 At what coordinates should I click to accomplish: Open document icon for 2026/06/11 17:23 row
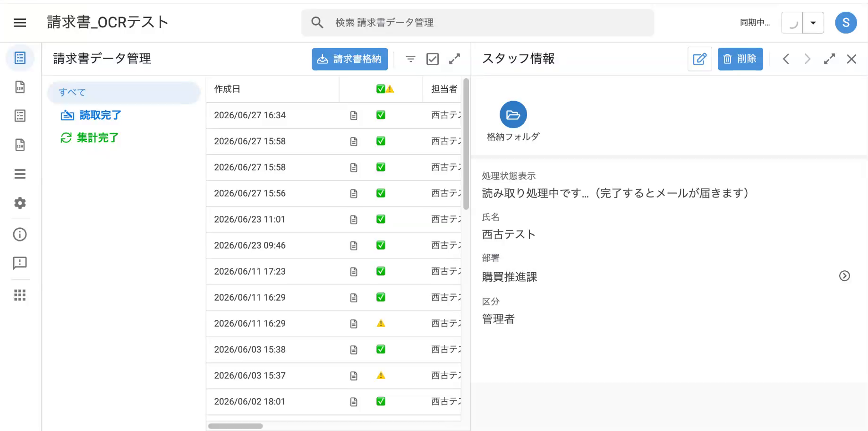(354, 271)
